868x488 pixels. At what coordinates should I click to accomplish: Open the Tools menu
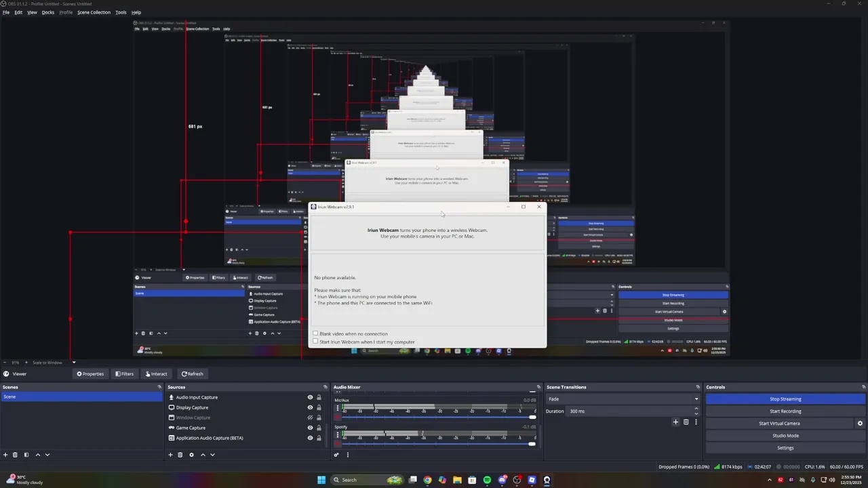(x=121, y=12)
